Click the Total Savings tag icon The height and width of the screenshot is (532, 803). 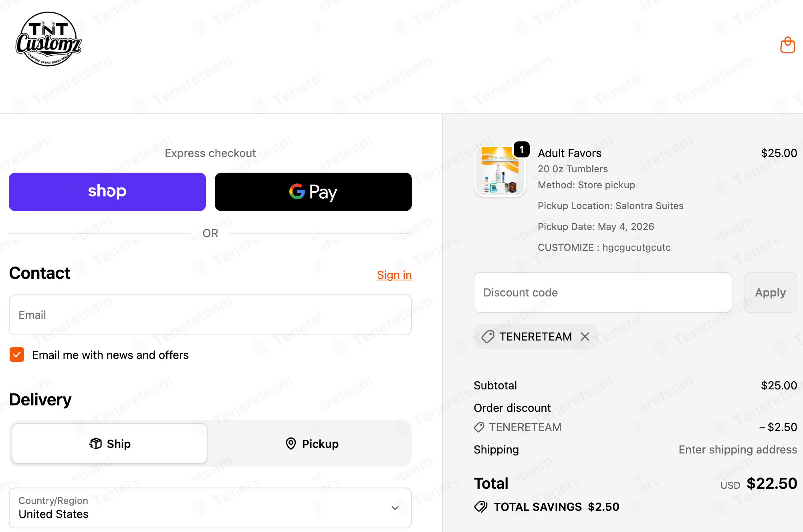point(481,507)
